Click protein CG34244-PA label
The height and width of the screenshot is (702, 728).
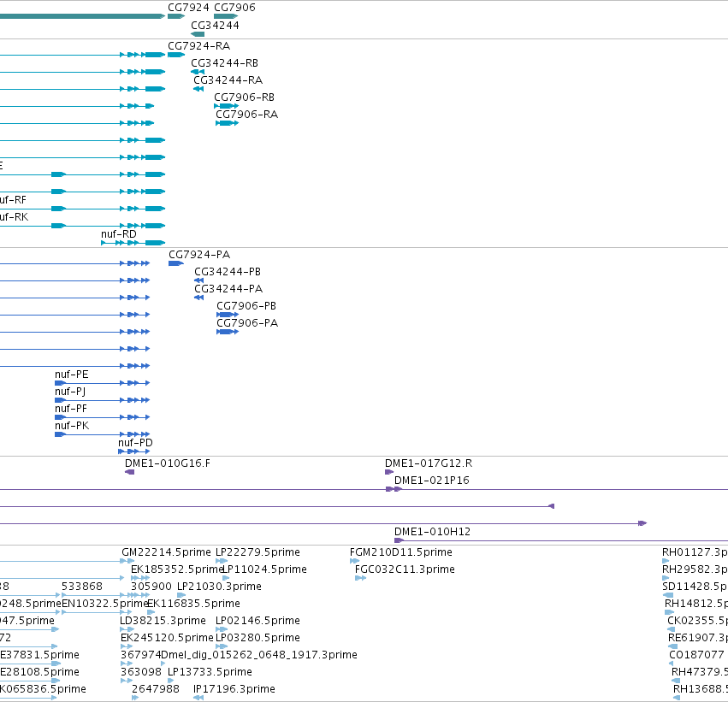(x=228, y=289)
